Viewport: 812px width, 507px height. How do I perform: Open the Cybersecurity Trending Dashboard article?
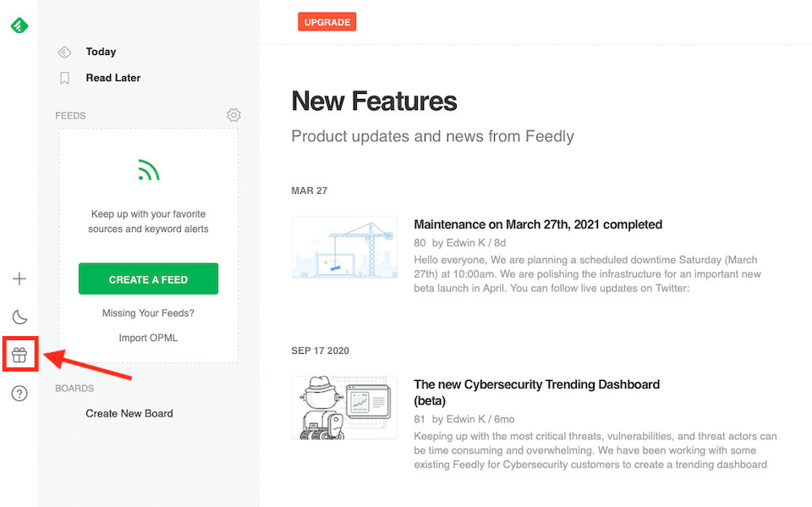[537, 392]
